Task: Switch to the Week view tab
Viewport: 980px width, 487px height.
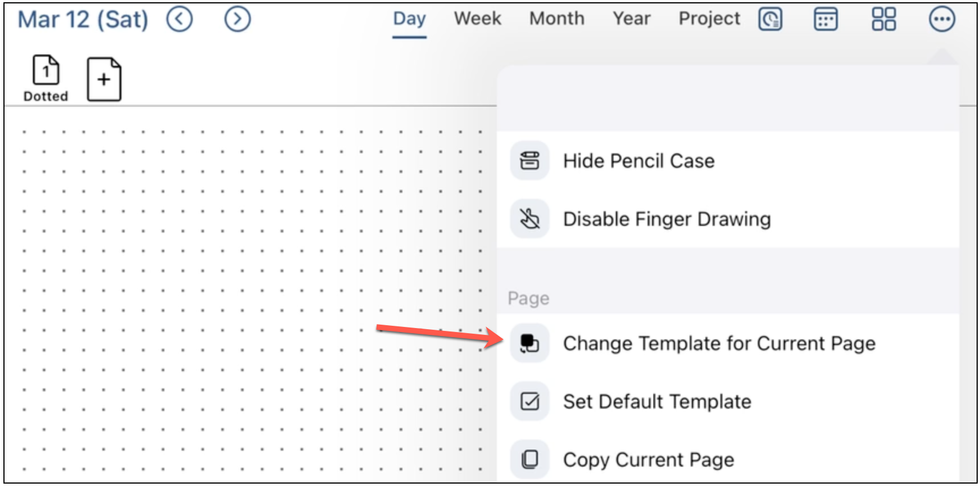Action: (x=476, y=18)
